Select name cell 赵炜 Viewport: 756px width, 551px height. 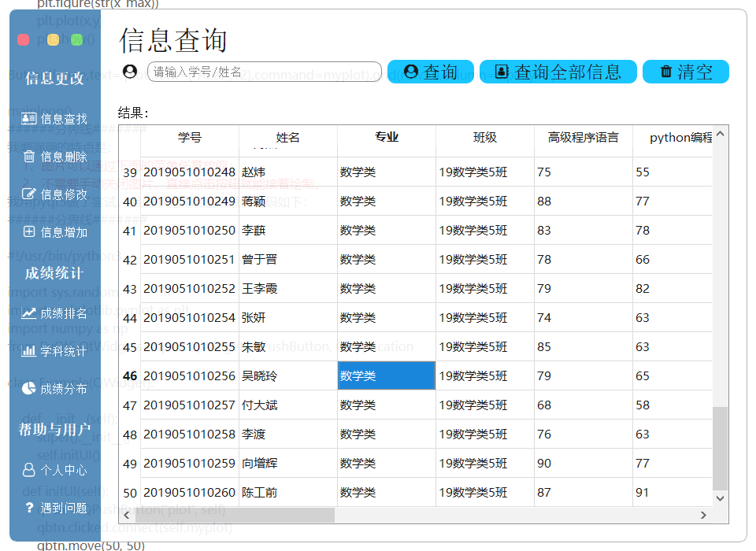click(288, 172)
